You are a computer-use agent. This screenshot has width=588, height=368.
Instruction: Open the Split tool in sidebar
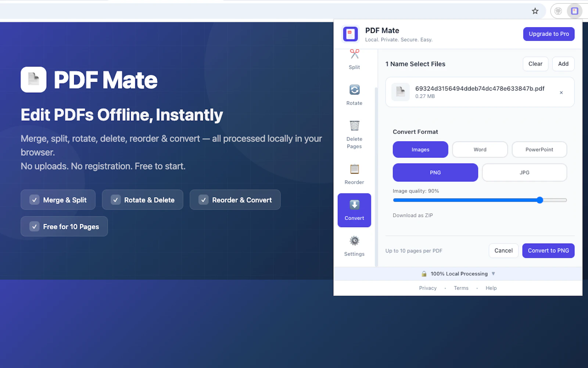click(x=354, y=60)
